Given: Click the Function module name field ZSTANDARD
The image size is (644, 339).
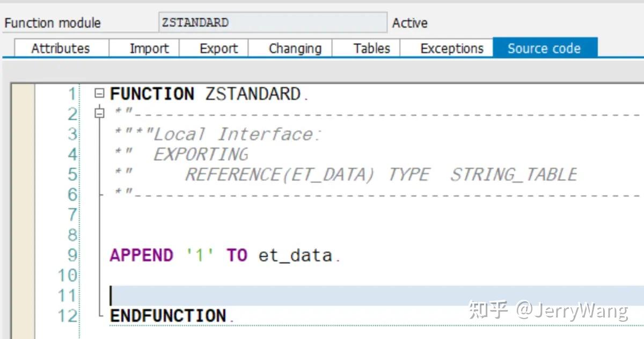Looking at the screenshot, I should [273, 23].
